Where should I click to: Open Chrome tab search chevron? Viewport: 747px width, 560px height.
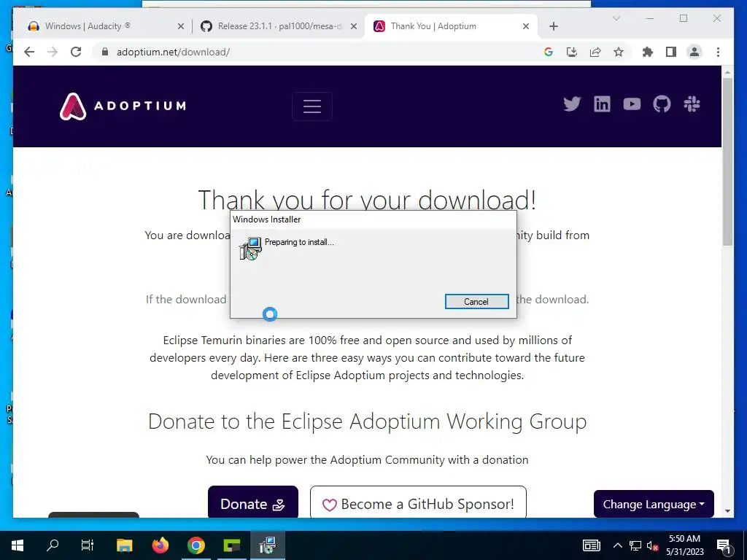[x=616, y=18]
